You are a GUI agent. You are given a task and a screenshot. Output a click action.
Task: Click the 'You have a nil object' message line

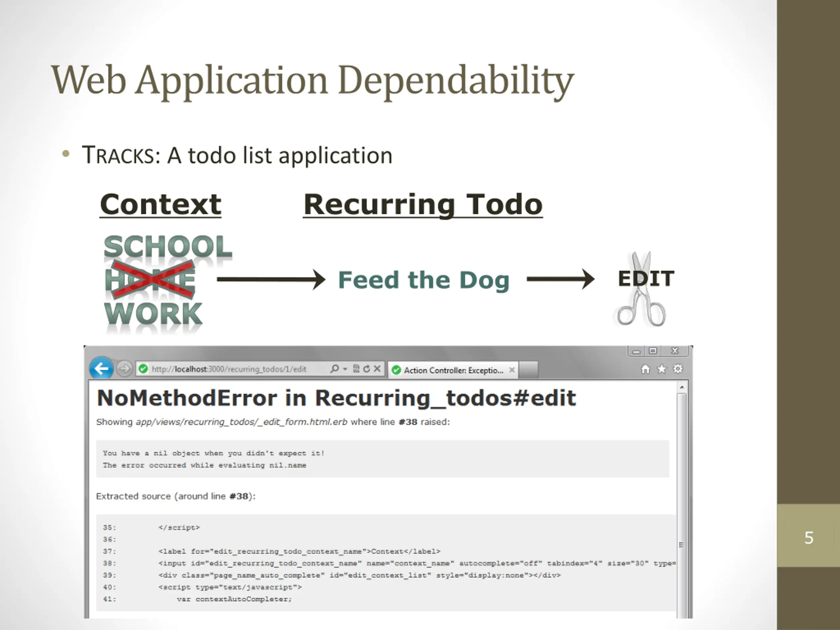[213, 453]
